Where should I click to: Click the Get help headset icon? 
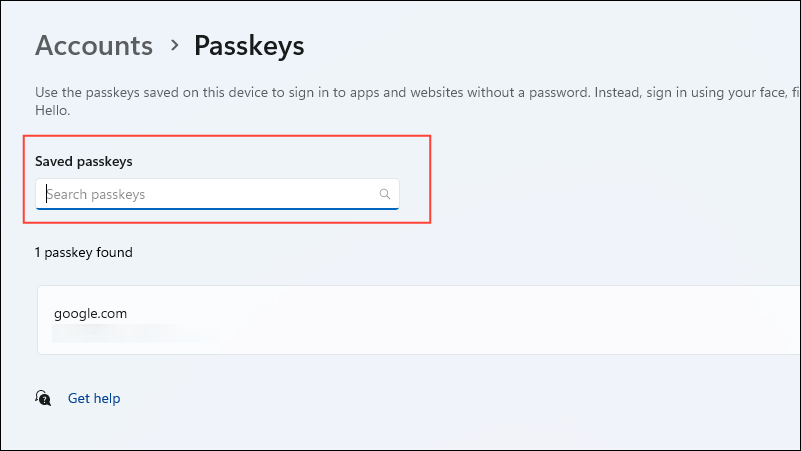(x=43, y=398)
